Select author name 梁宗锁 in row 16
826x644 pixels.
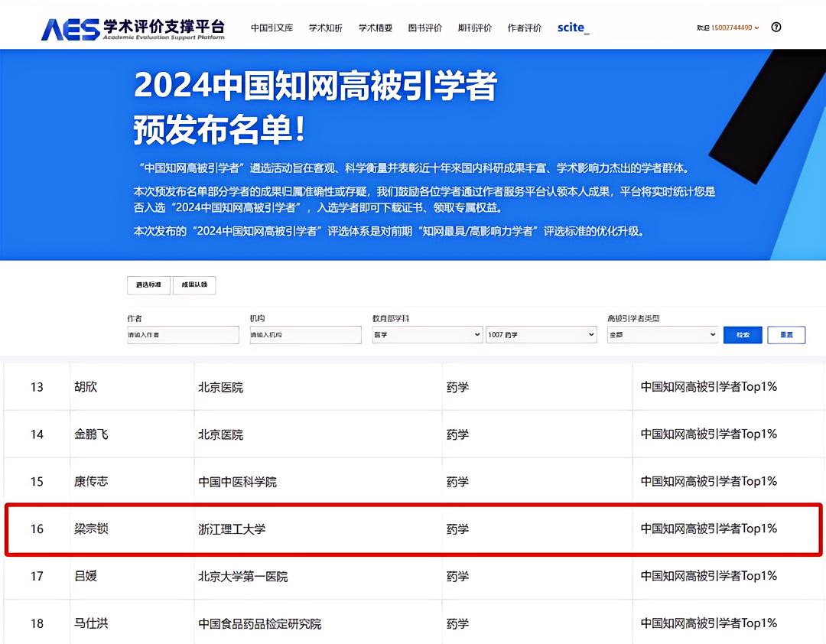91,529
